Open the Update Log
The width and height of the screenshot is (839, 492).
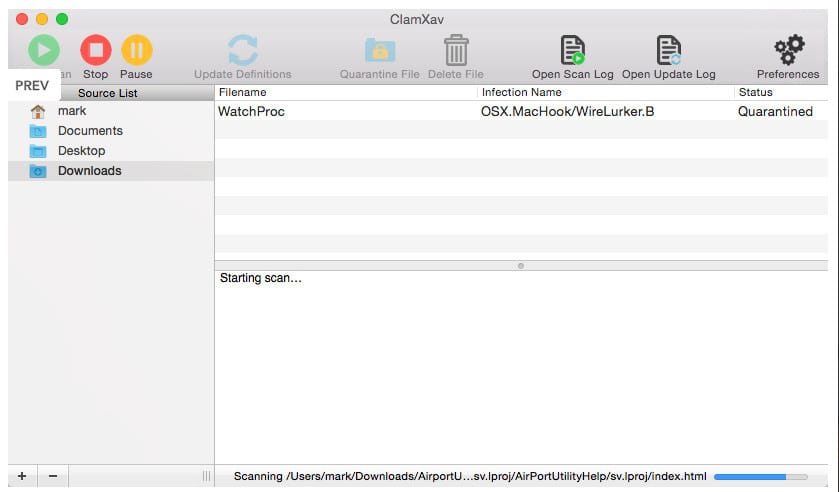click(x=668, y=50)
